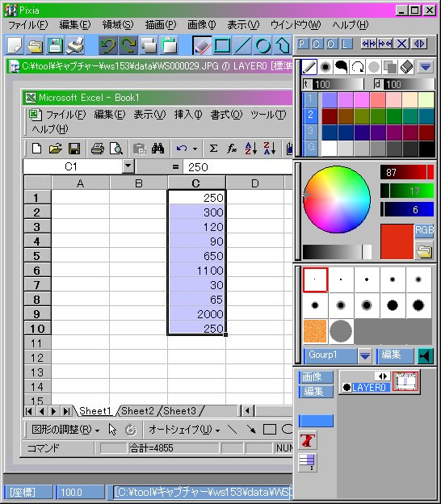The width and height of the screenshot is (441, 504).
Task: Click the 100.0 zoom field in status bar
Action: pos(80,492)
